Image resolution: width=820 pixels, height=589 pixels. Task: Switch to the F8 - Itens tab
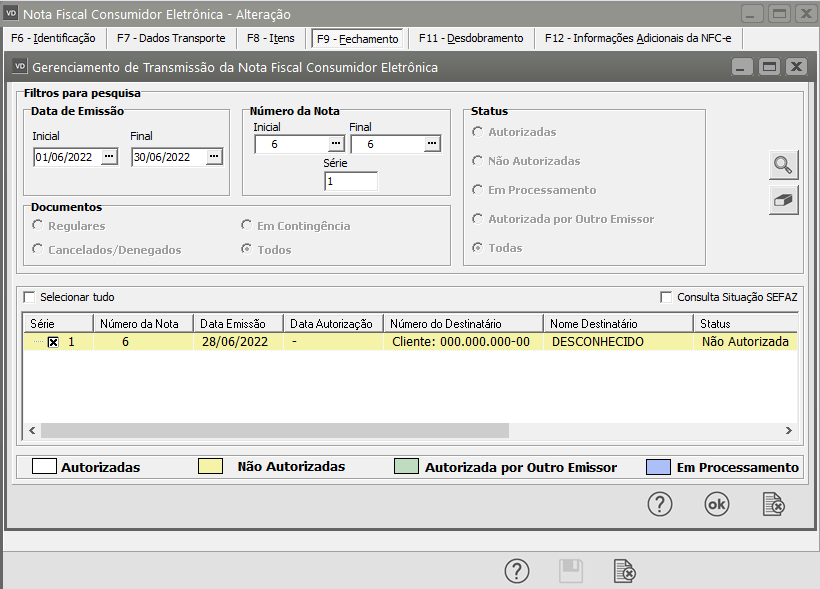(x=271, y=38)
